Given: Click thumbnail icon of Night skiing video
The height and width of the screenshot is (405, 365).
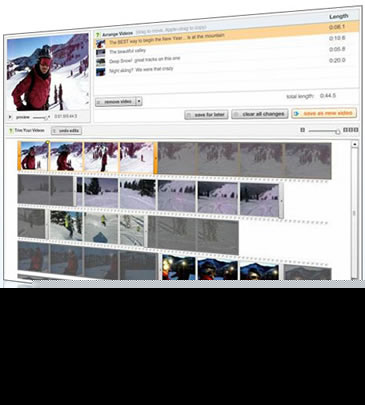Looking at the screenshot, I should click(101, 72).
